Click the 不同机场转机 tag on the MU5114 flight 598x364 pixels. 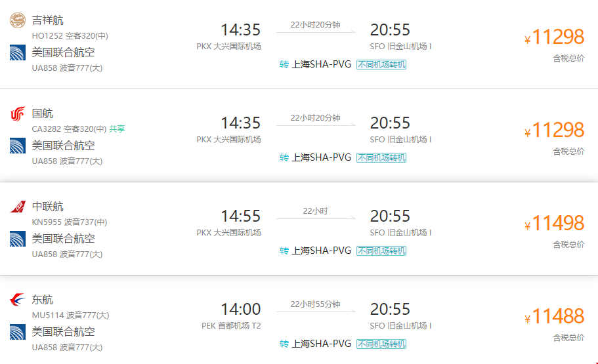(x=381, y=344)
